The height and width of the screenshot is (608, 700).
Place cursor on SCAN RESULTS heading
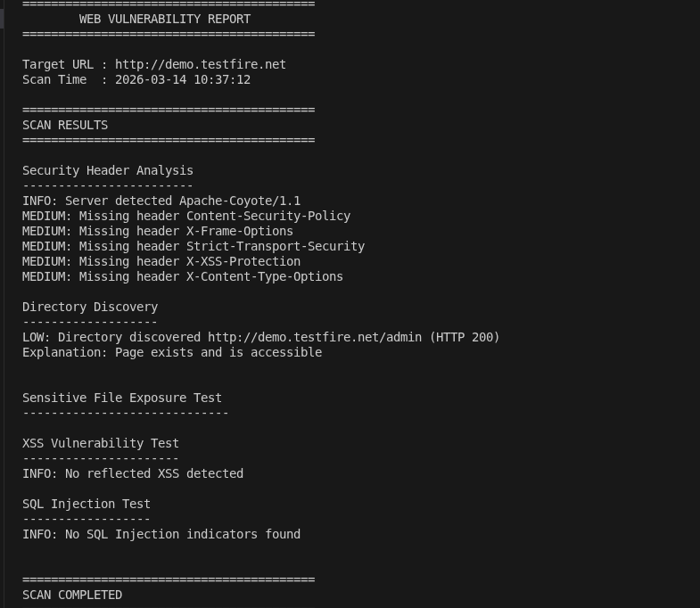[65, 125]
